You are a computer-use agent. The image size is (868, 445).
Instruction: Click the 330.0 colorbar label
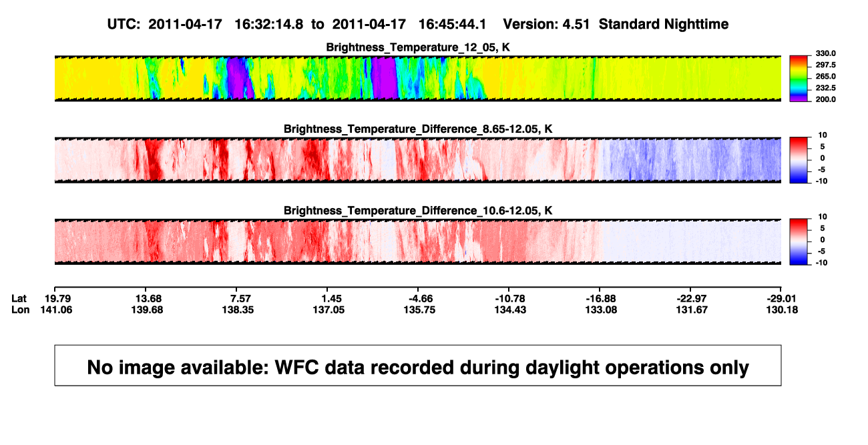coord(825,54)
